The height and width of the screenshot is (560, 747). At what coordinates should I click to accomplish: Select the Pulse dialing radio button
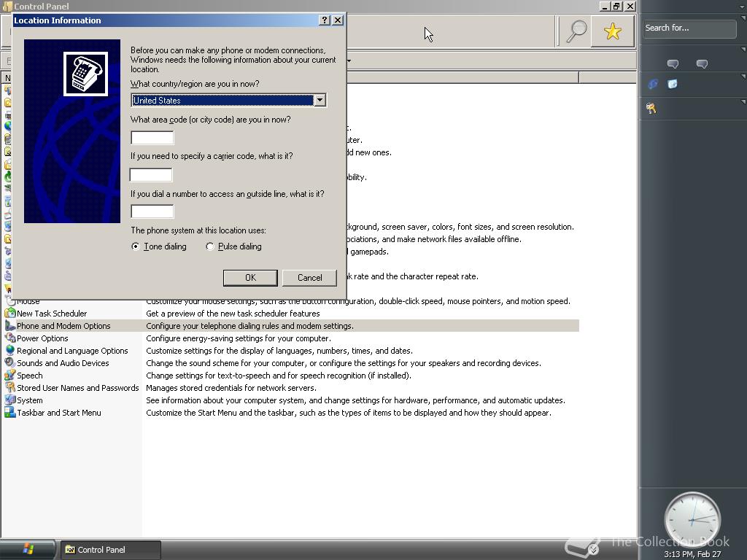coord(209,246)
